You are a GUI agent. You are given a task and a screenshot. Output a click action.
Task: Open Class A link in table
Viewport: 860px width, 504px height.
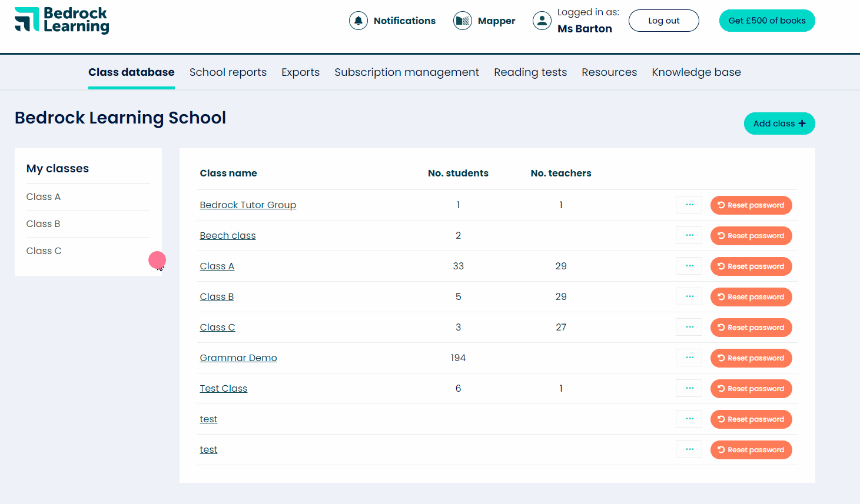[x=217, y=266]
